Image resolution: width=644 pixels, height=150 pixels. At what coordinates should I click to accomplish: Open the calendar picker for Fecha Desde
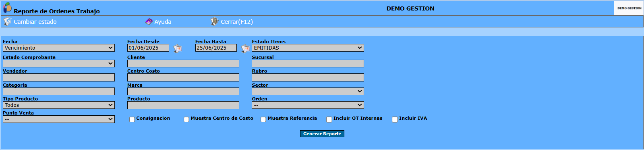click(178, 48)
